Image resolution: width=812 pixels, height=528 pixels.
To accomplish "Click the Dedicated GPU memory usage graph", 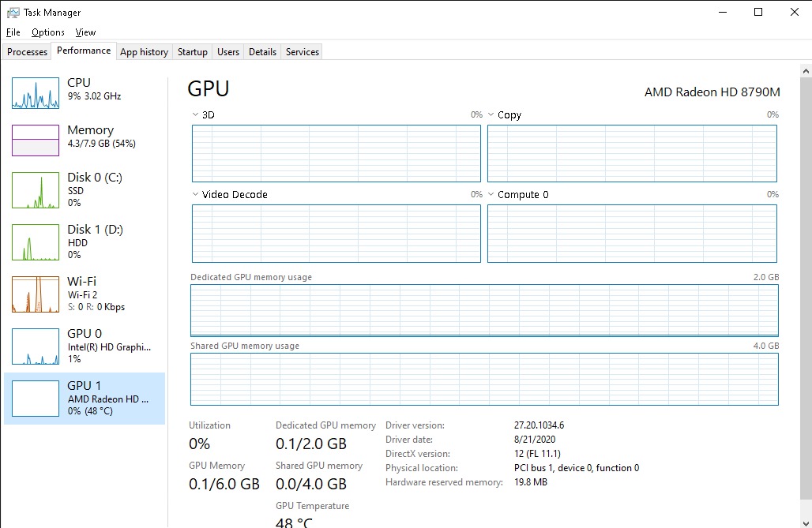I will 484,311.
